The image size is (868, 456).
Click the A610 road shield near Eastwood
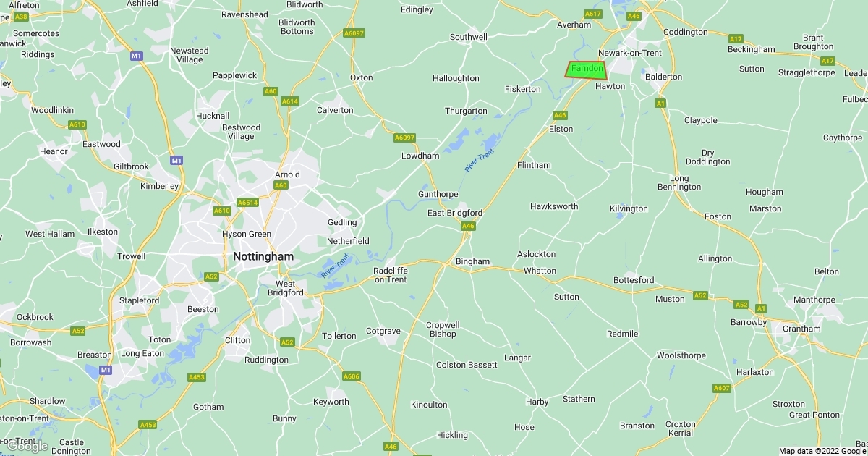coord(77,124)
